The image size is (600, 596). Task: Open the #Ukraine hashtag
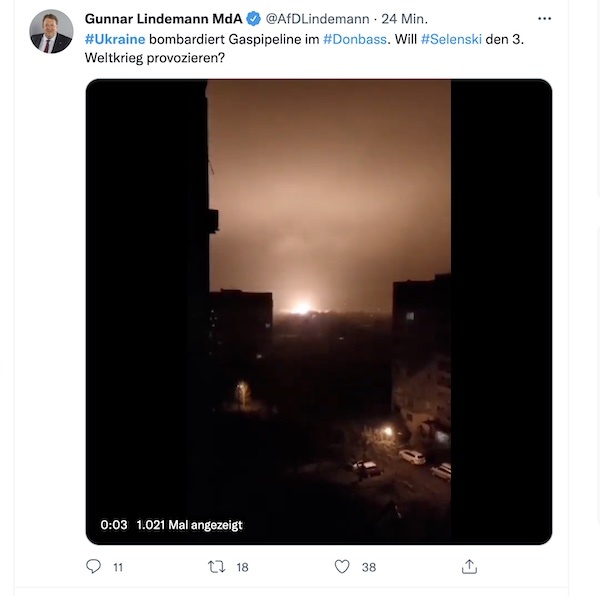click(116, 37)
